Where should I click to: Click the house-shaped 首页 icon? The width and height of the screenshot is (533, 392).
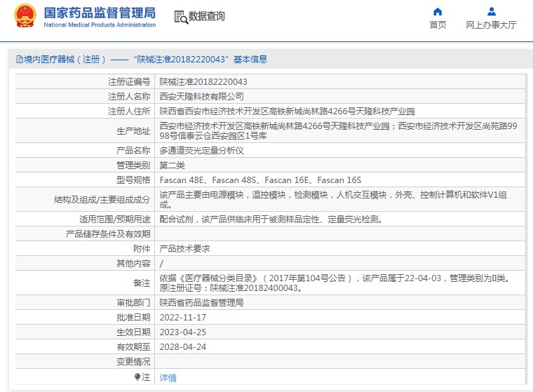coord(438,11)
